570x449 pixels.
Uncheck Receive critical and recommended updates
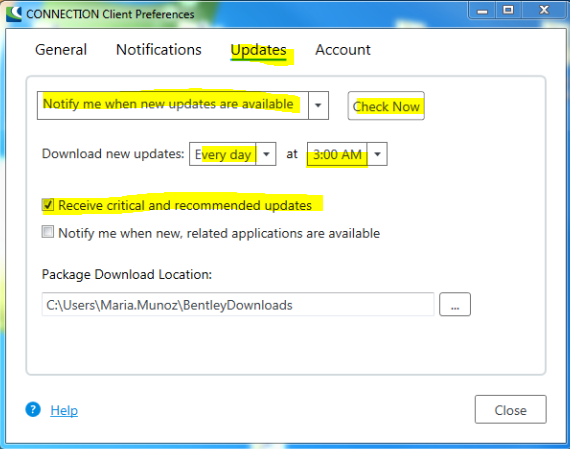(x=48, y=205)
